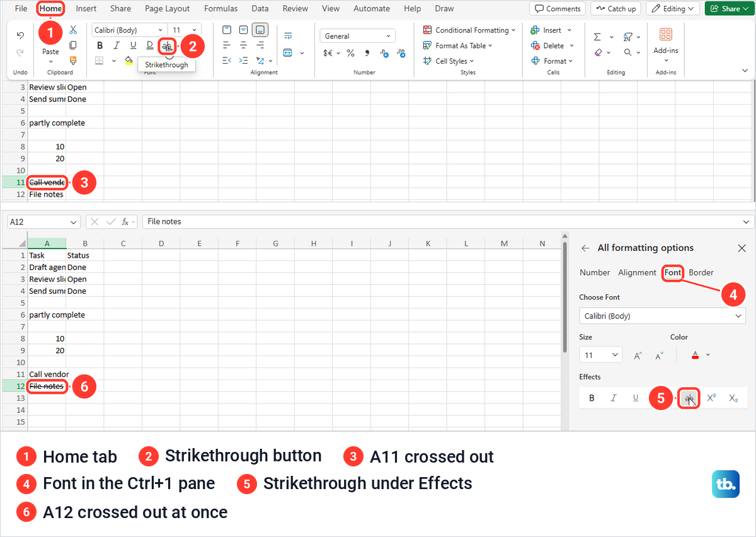Click the Align Left icon

tap(227, 45)
